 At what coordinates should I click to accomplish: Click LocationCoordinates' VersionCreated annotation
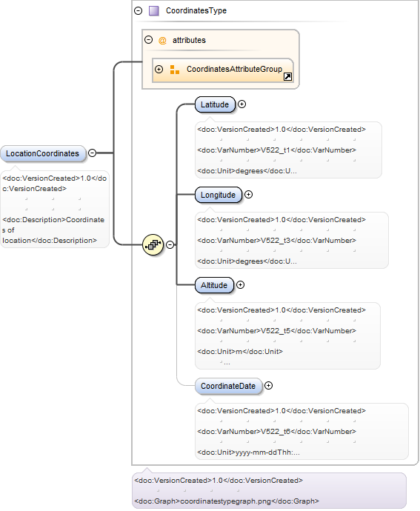pyautogui.click(x=54, y=184)
